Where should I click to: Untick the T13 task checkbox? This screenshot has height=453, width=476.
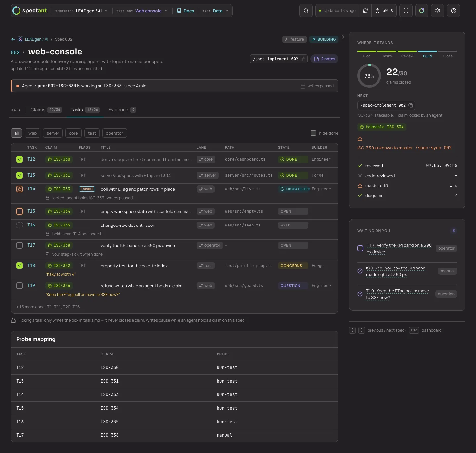point(20,175)
